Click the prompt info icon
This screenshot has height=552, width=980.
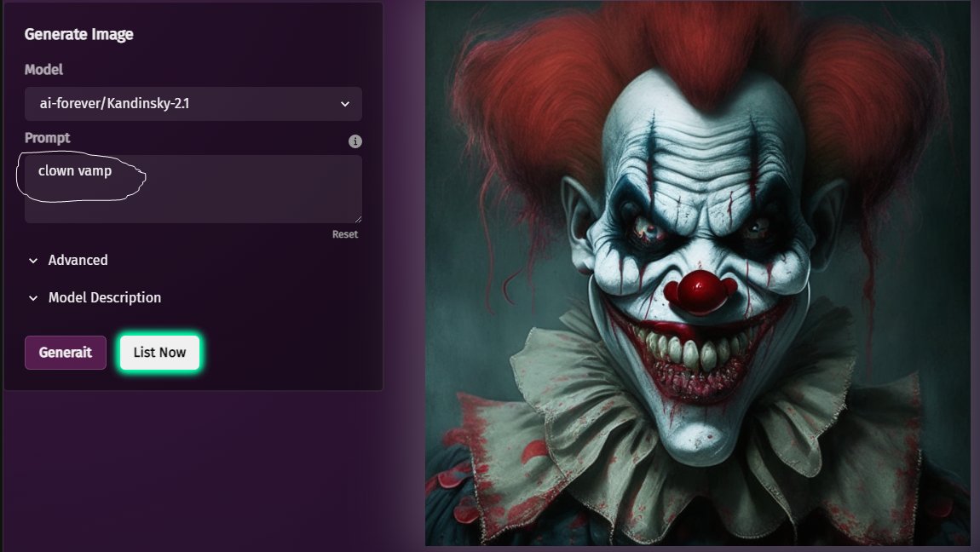click(355, 141)
